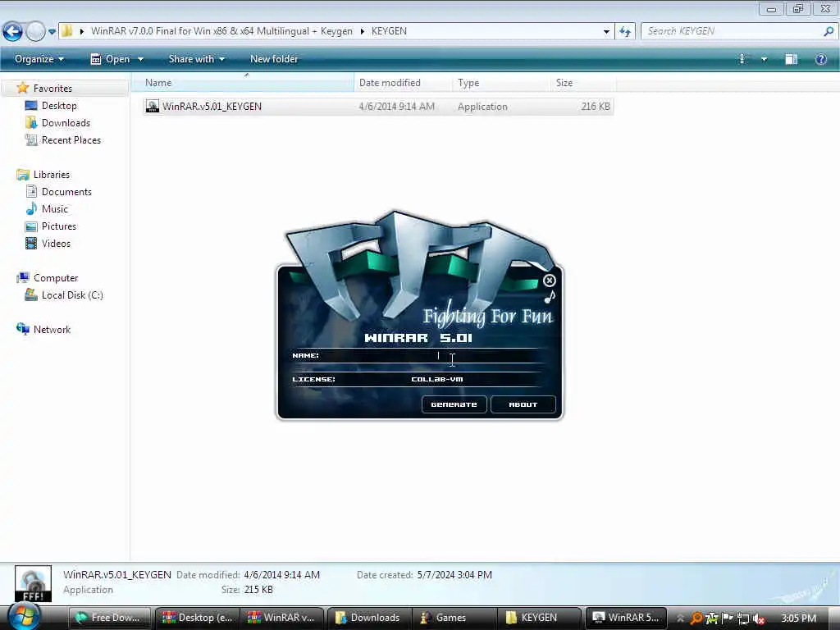Screen dimensions: 840x630
Task: Switch to Free Dow... taskbar window
Action: pos(110,618)
